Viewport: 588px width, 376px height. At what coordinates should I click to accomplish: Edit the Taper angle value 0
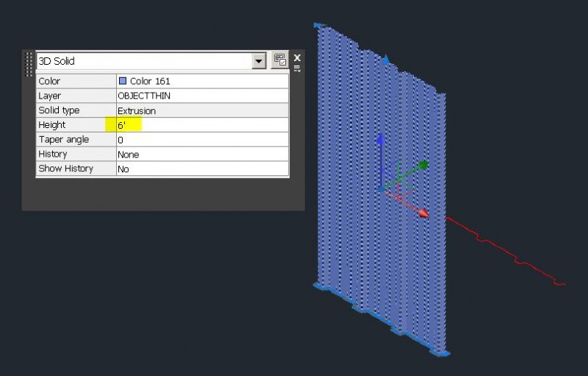[x=203, y=140]
